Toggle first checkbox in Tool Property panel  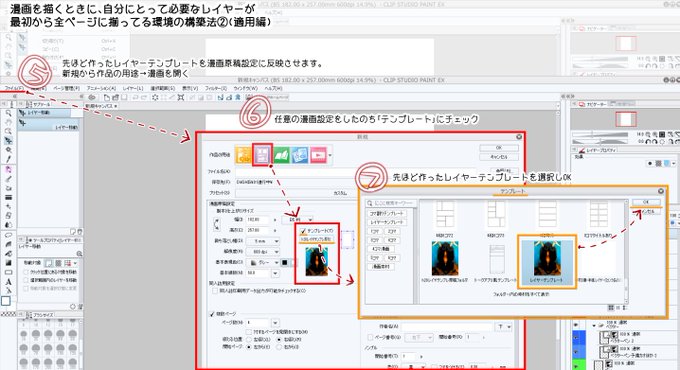coord(26,272)
